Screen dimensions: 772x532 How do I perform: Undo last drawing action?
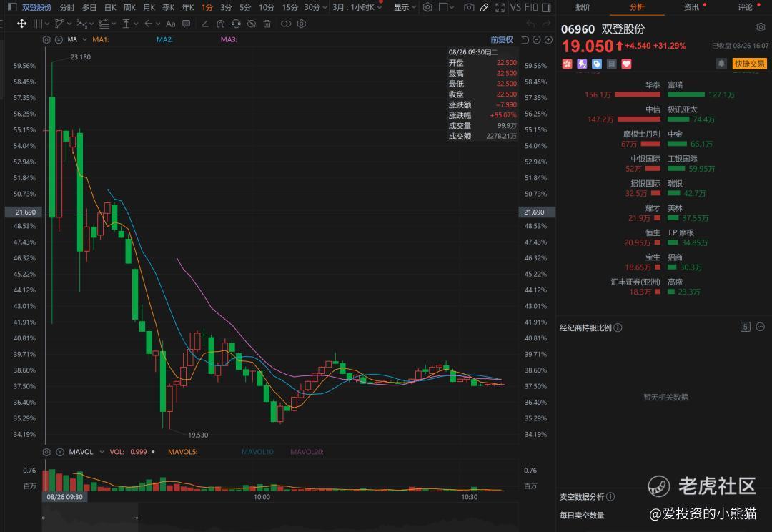tap(530, 24)
